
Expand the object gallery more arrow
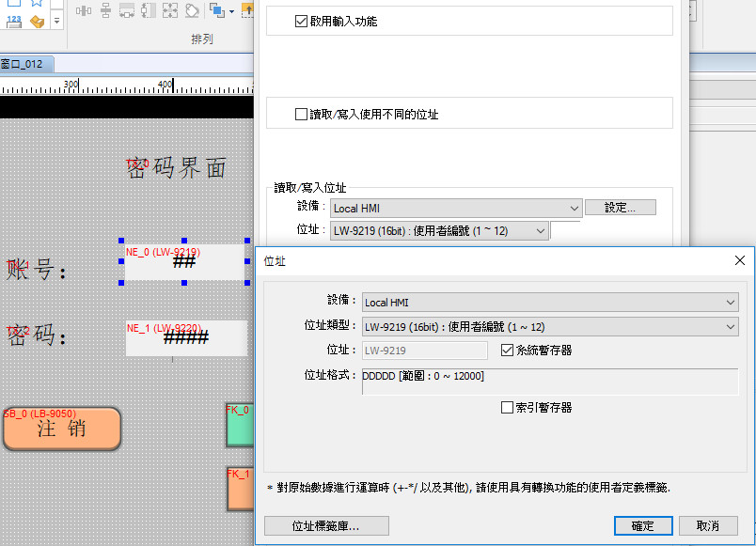(x=55, y=20)
